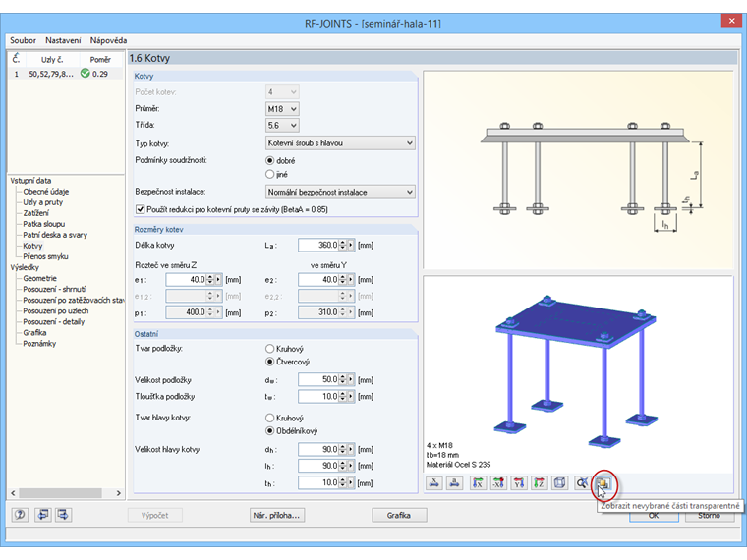
Task: Click spinner arrows of Délka kotvy La
Action: (343, 245)
